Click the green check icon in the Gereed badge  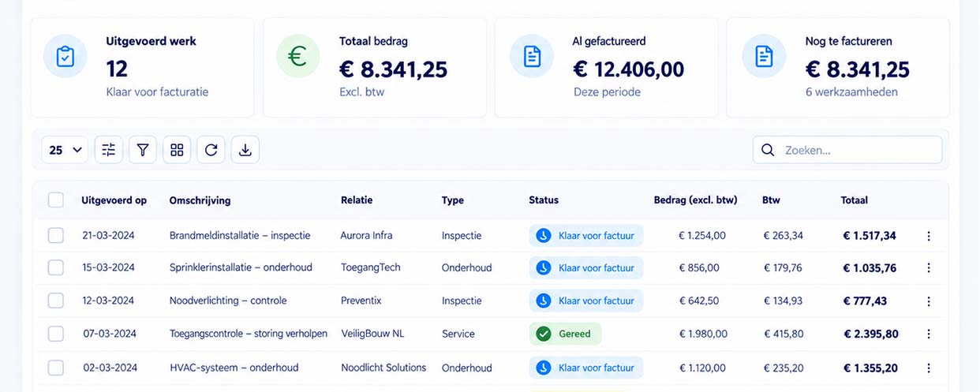pos(544,334)
